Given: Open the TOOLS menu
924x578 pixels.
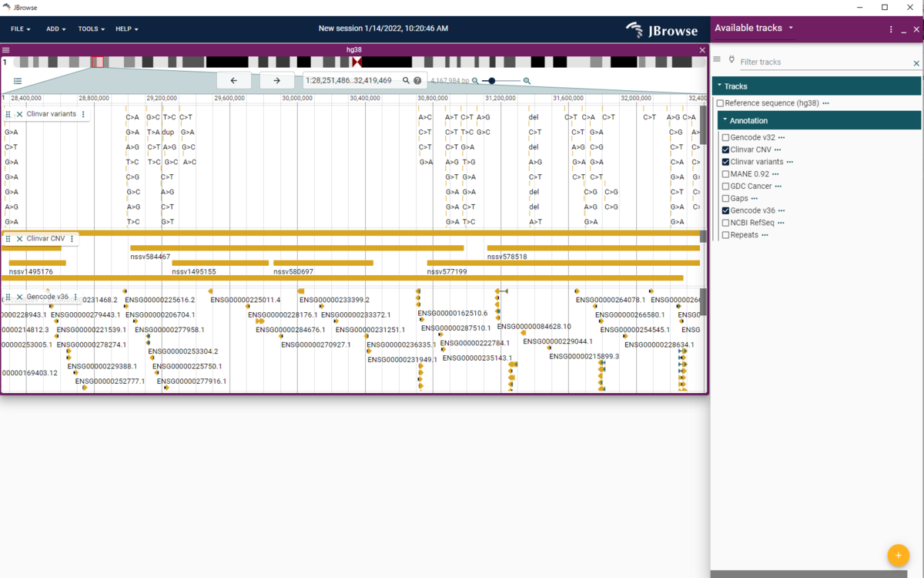Looking at the screenshot, I should pyautogui.click(x=91, y=29).
